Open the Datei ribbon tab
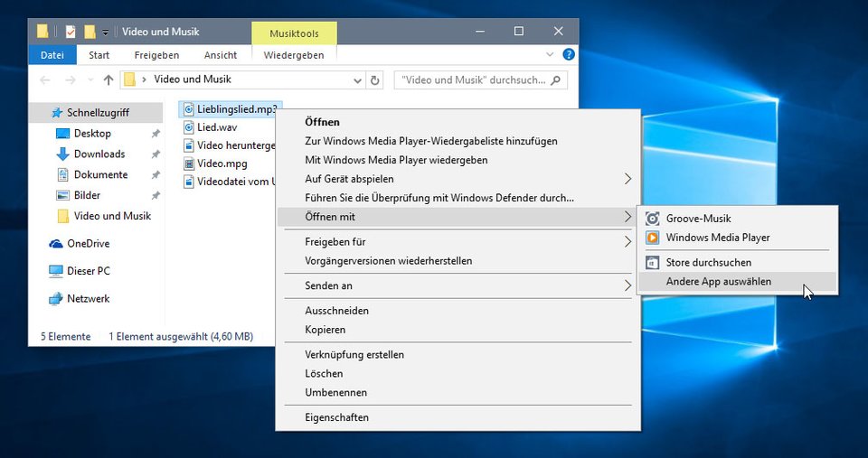The height and width of the screenshot is (458, 868). point(52,55)
